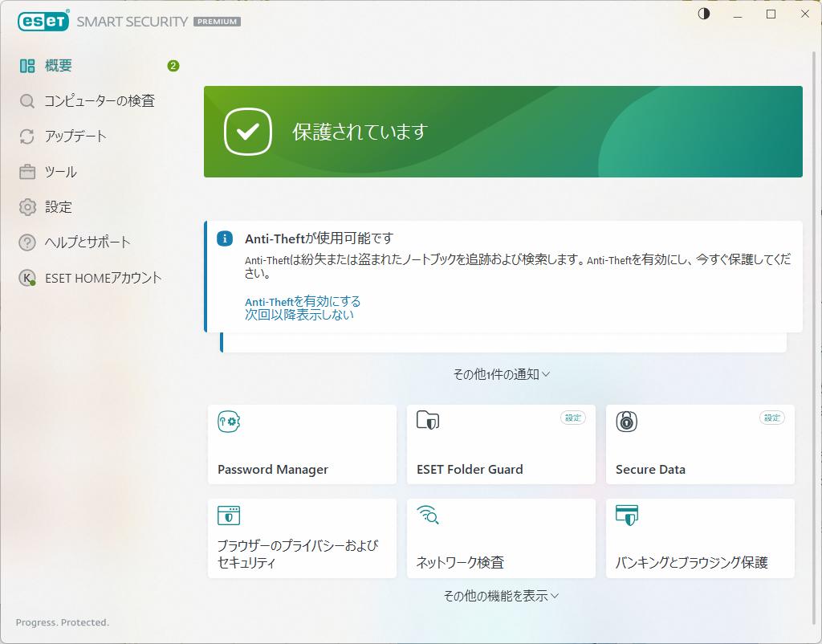Click the browser privacy shield window icon

[x=229, y=516]
